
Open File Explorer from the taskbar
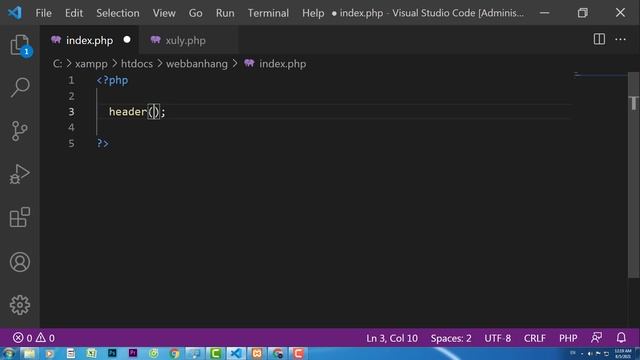29,353
